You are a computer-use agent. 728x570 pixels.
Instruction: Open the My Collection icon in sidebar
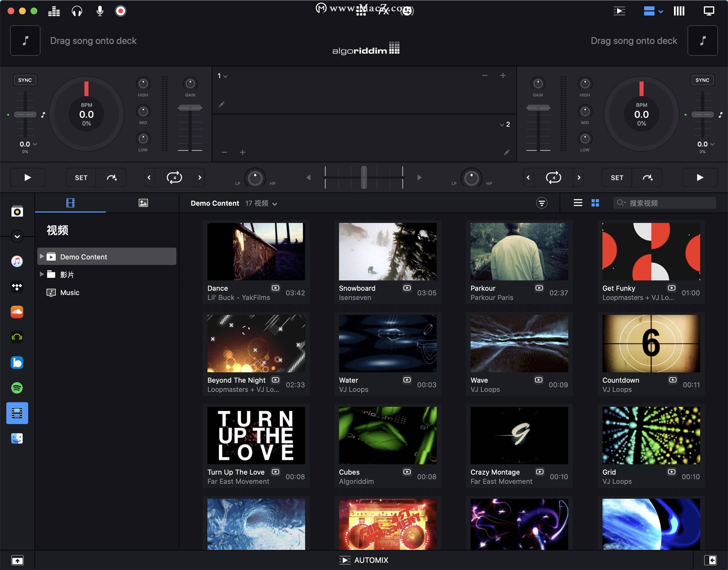point(17,211)
